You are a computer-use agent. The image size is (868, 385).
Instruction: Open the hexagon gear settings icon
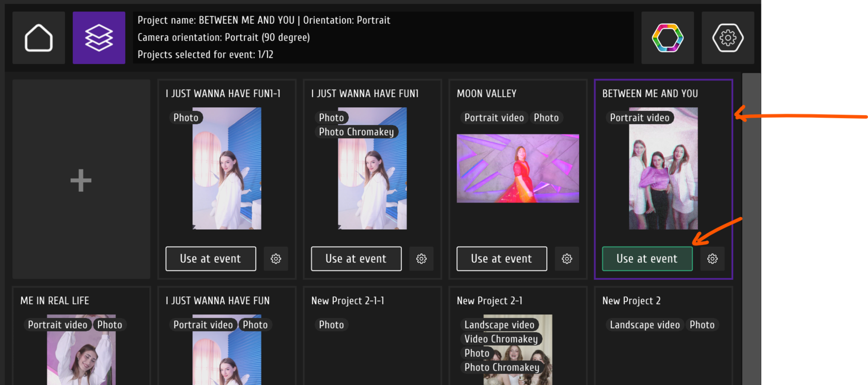point(727,38)
